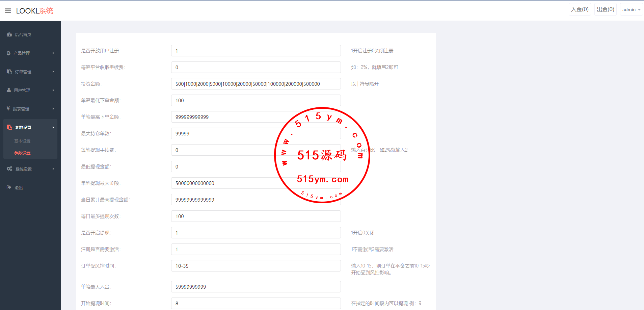Expand the 产品管理 submenu arrow
This screenshot has height=310, width=644.
[53, 53]
